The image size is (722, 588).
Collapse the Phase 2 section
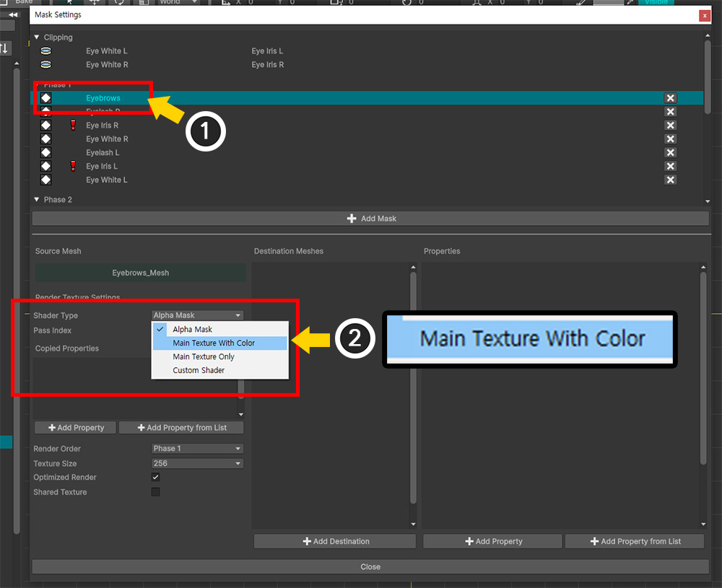click(x=37, y=199)
